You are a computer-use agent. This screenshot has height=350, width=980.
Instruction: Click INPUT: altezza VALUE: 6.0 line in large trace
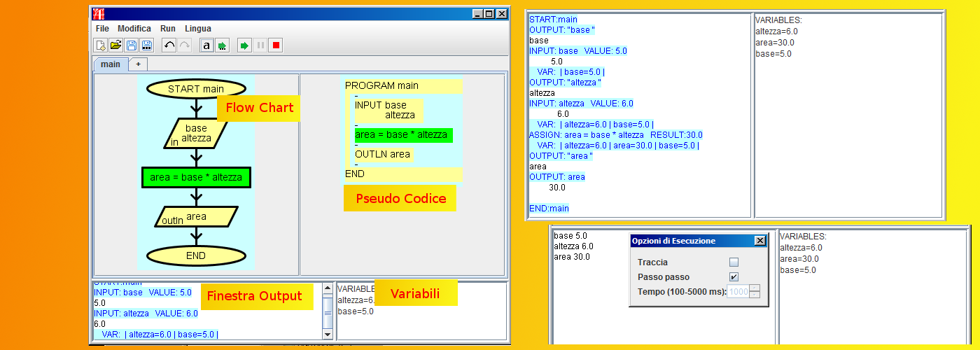point(581,104)
